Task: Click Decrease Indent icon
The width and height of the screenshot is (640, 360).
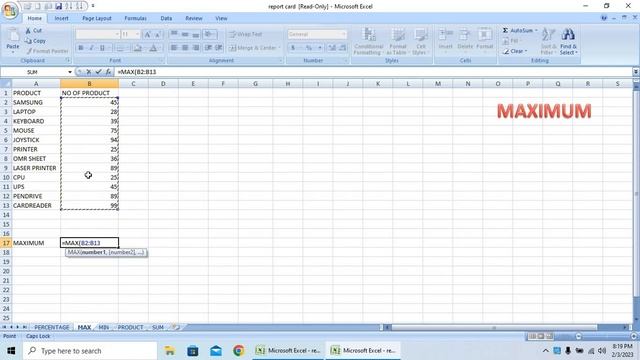Action: 208,48
